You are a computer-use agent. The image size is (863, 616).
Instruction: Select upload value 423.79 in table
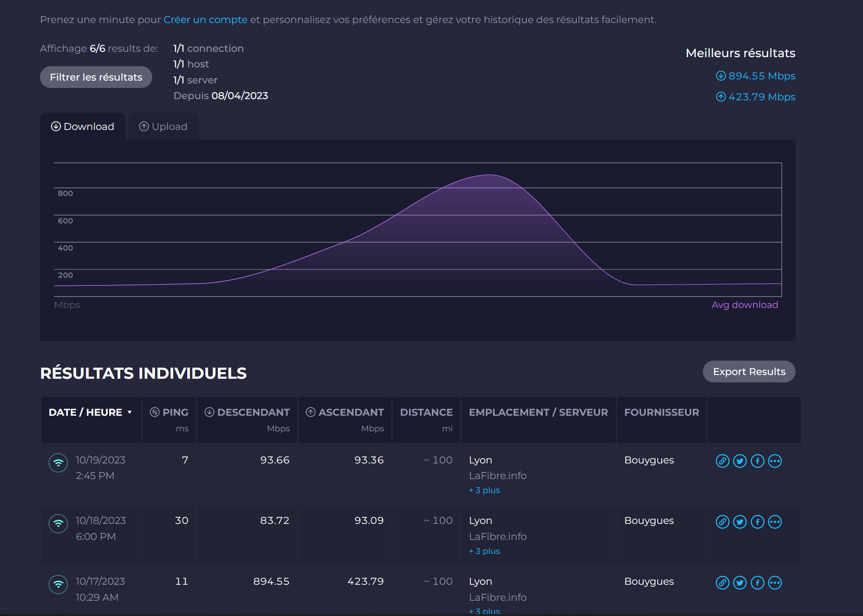click(x=365, y=581)
